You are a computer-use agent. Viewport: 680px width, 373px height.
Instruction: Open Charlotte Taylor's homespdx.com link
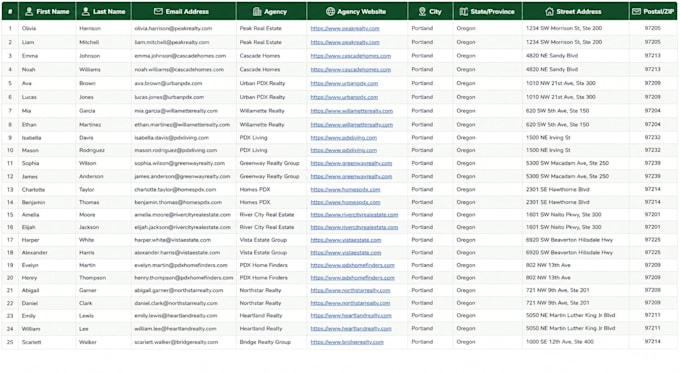pos(346,190)
